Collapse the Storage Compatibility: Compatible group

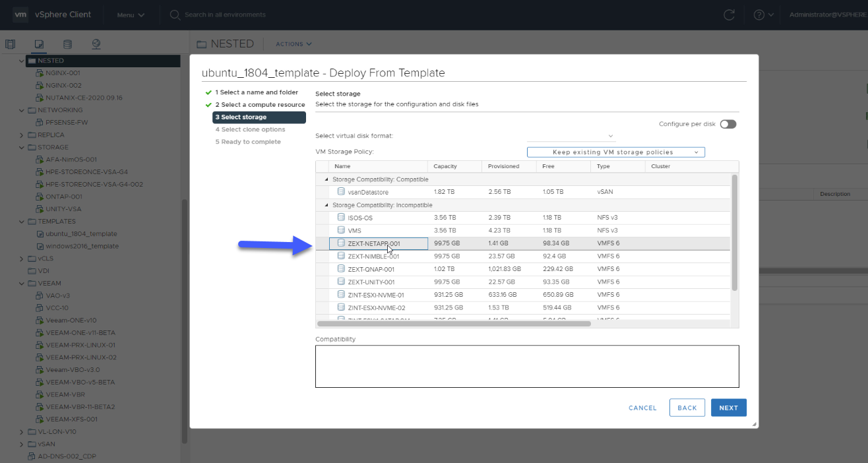tap(326, 179)
